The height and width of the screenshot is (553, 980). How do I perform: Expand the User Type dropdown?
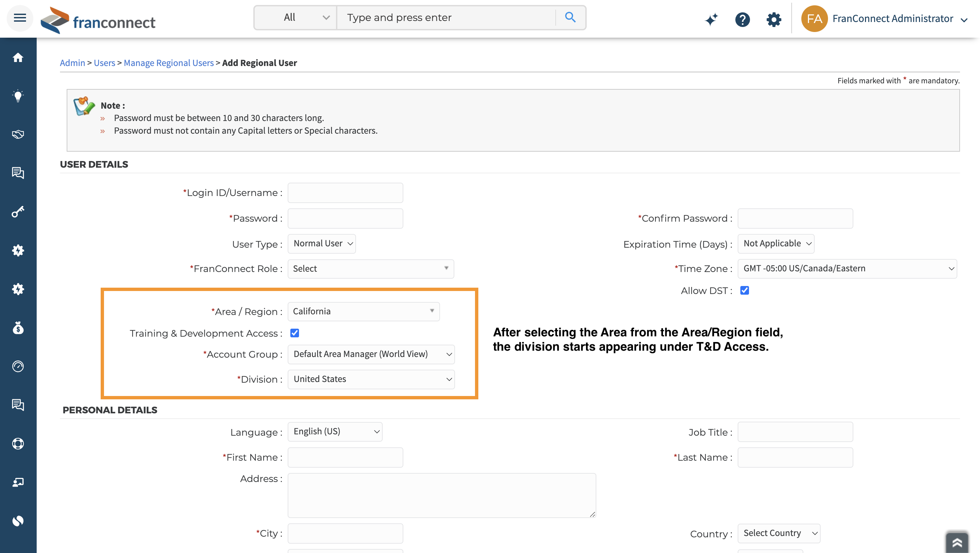(321, 243)
